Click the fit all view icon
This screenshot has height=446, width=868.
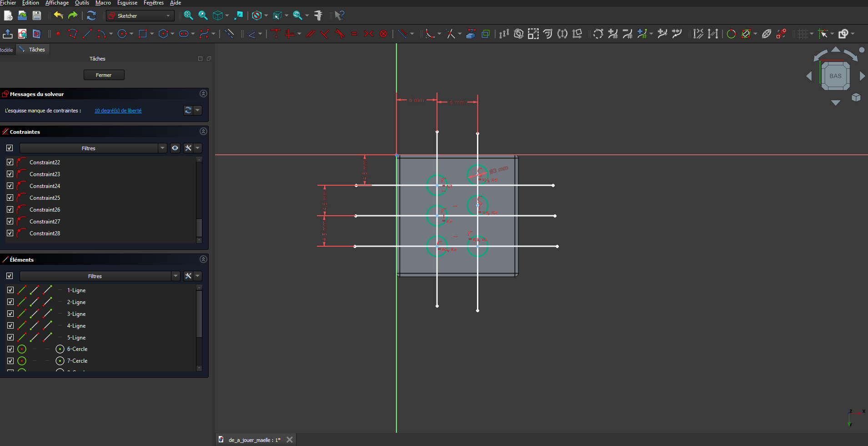(188, 15)
